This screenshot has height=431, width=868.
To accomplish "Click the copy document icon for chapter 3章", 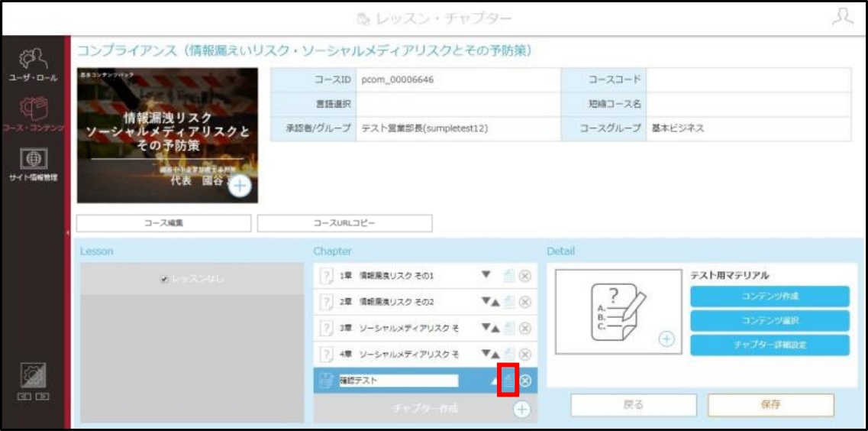I will click(x=509, y=329).
